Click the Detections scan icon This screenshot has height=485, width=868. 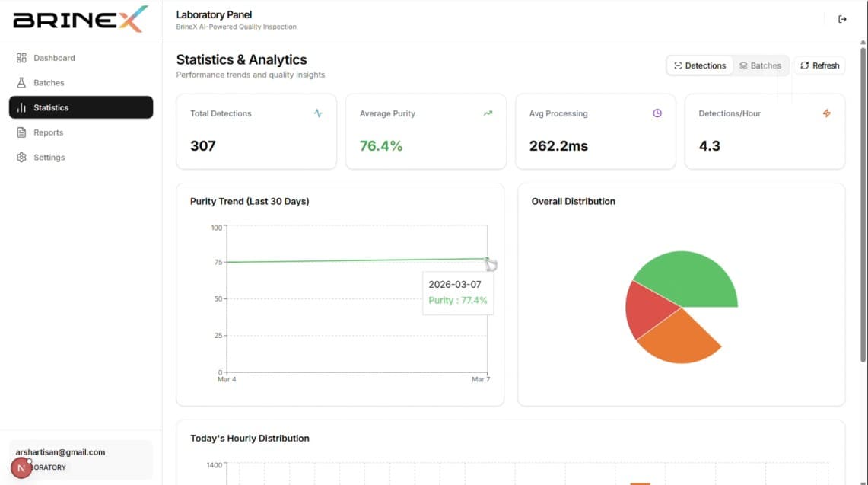678,65
